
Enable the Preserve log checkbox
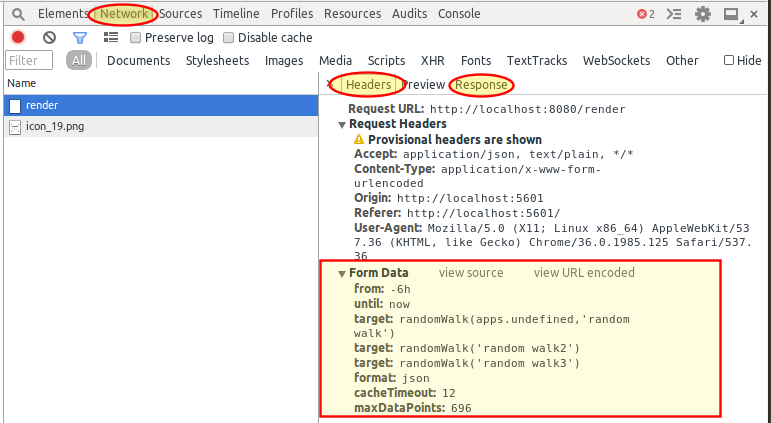(135, 38)
